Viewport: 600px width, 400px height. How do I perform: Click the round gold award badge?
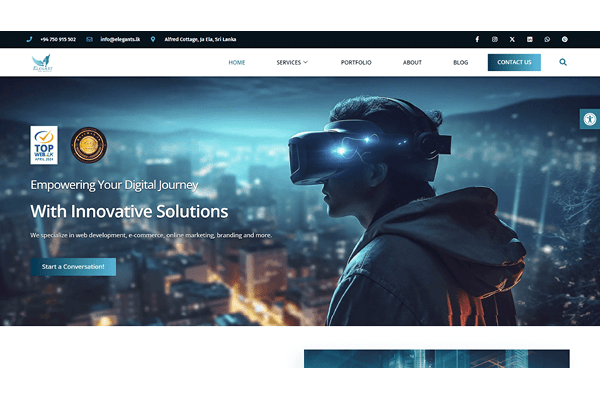pyautogui.click(x=89, y=145)
